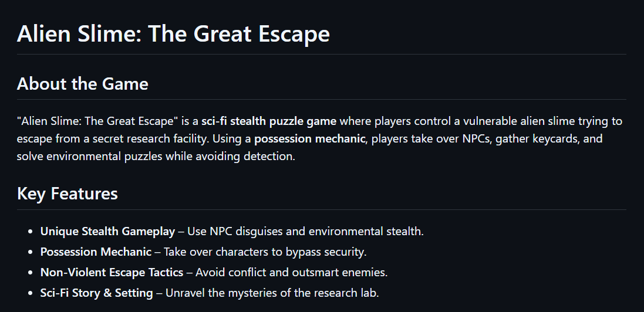The width and height of the screenshot is (644, 312).
Task: Click the bold "Unique Stealth Gameplay" feature
Action: (x=107, y=231)
